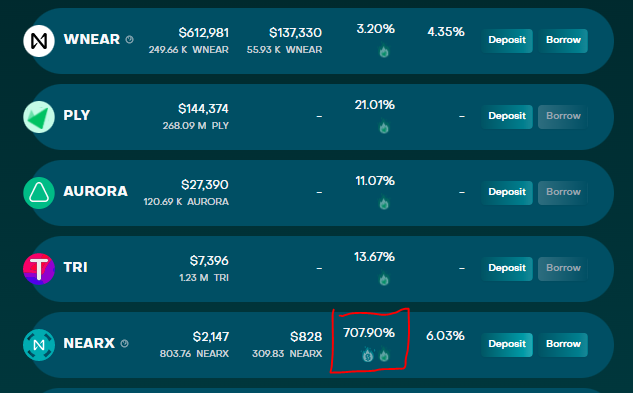Image resolution: width=633 pixels, height=393 pixels.
Task: Click the $144,374 PLY supply value
Action: (x=203, y=109)
